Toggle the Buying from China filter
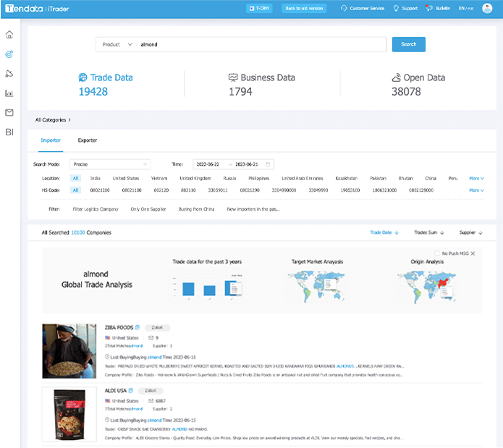This screenshot has height=448, width=503. [196, 208]
